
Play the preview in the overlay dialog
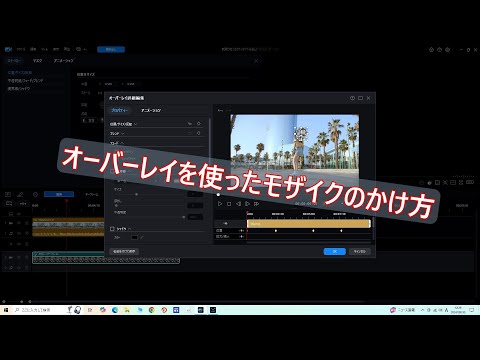tap(220, 204)
